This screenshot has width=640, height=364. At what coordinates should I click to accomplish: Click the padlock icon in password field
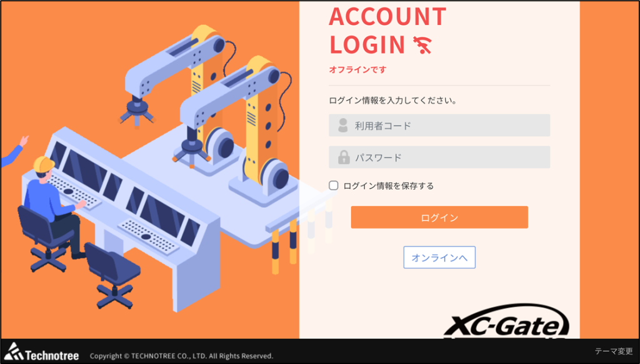[x=344, y=157]
